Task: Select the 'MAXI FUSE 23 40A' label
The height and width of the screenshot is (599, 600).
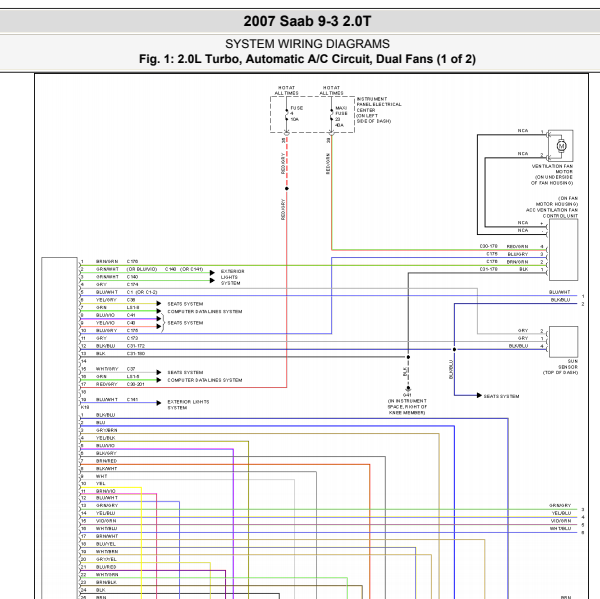Action: [341, 116]
